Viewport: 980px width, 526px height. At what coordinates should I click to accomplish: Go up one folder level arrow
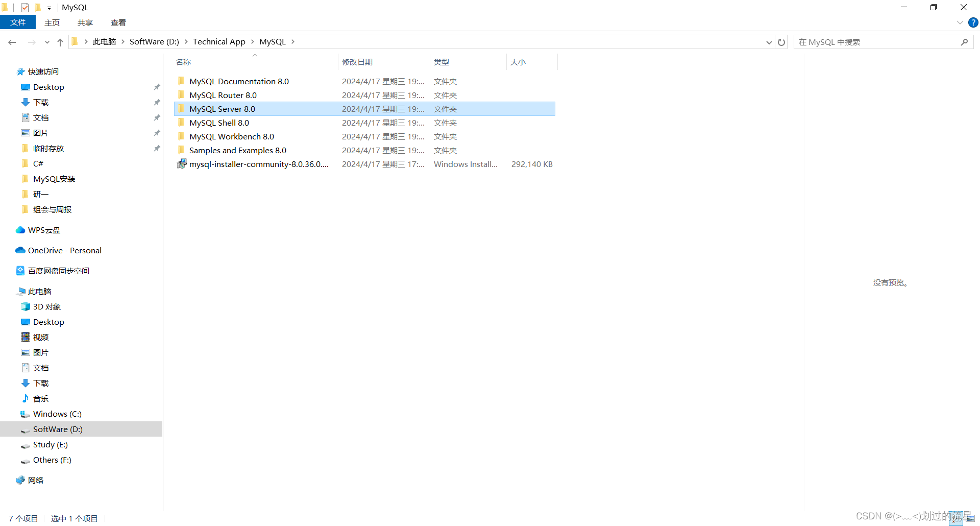tap(60, 42)
